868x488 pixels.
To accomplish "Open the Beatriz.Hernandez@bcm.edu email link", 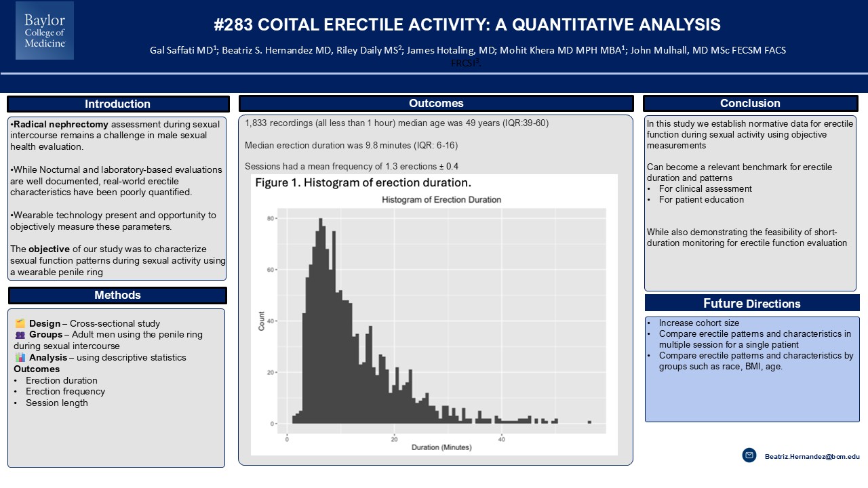I will (812, 457).
